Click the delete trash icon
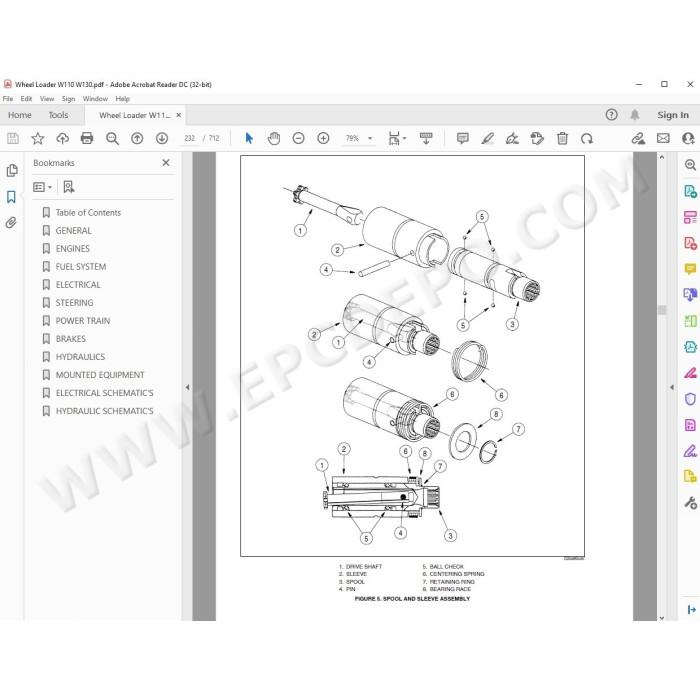Image resolution: width=700 pixels, height=700 pixels. point(562,138)
